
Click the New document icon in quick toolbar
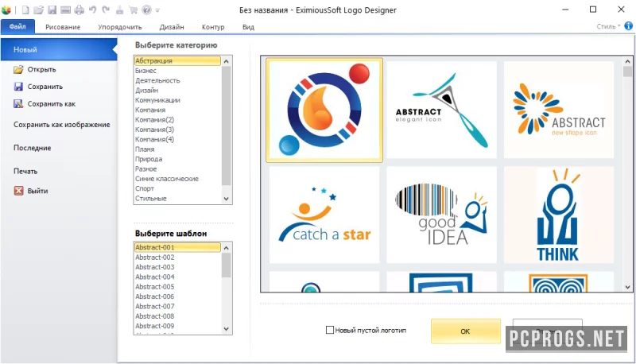[x=25, y=10]
